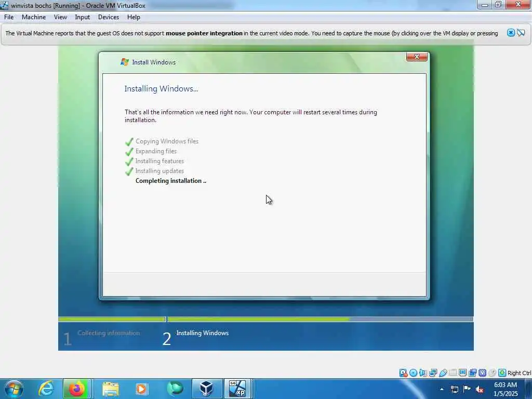Open the Windows Start menu
Image resolution: width=532 pixels, height=399 pixels.
click(x=14, y=389)
